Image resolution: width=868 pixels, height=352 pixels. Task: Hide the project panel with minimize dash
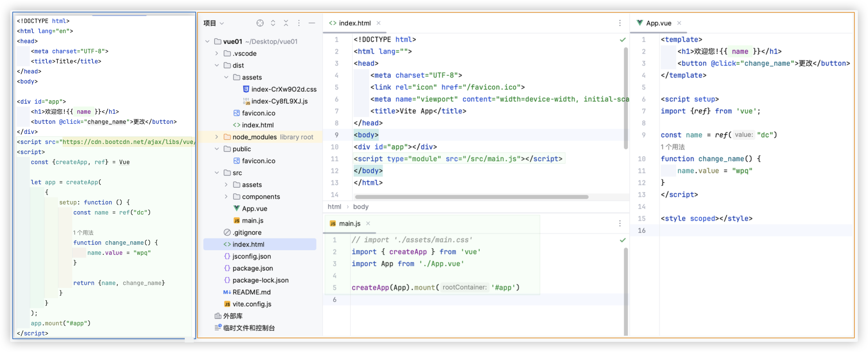[x=312, y=23]
